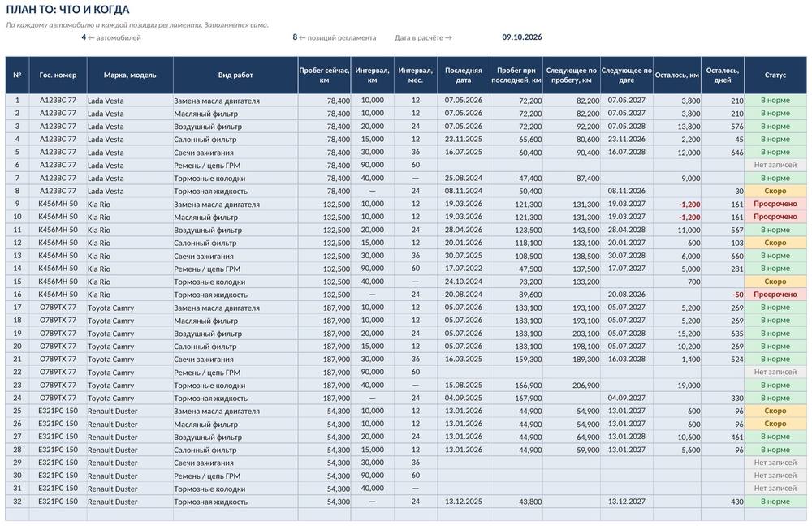Select 15,200 remaining km in row 19
This screenshot has height=526, width=812.
pyautogui.click(x=677, y=334)
